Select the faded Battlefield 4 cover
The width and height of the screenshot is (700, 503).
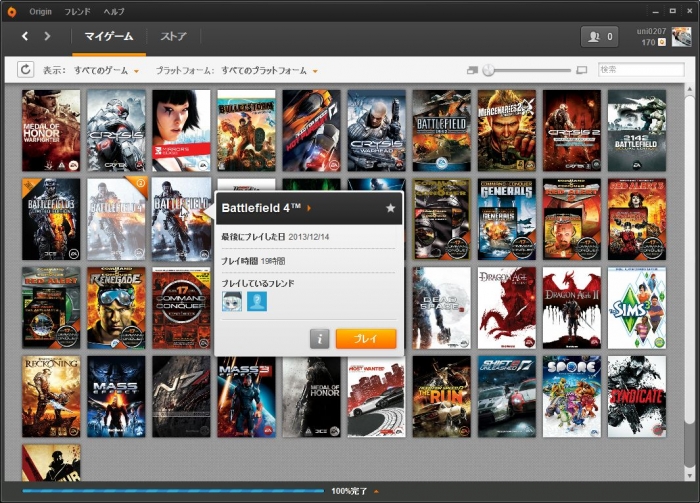point(116,219)
